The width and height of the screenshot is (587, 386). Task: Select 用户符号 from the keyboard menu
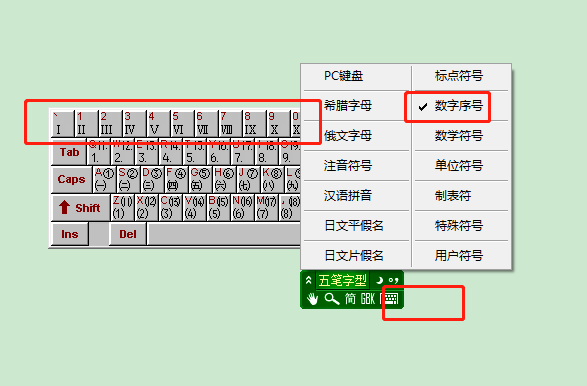461,255
